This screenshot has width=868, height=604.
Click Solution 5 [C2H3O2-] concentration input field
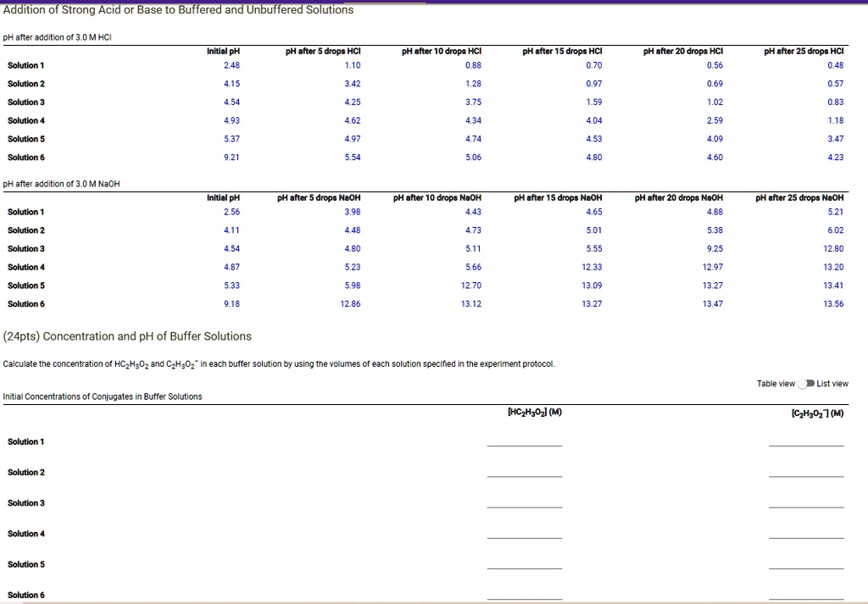coord(806,563)
